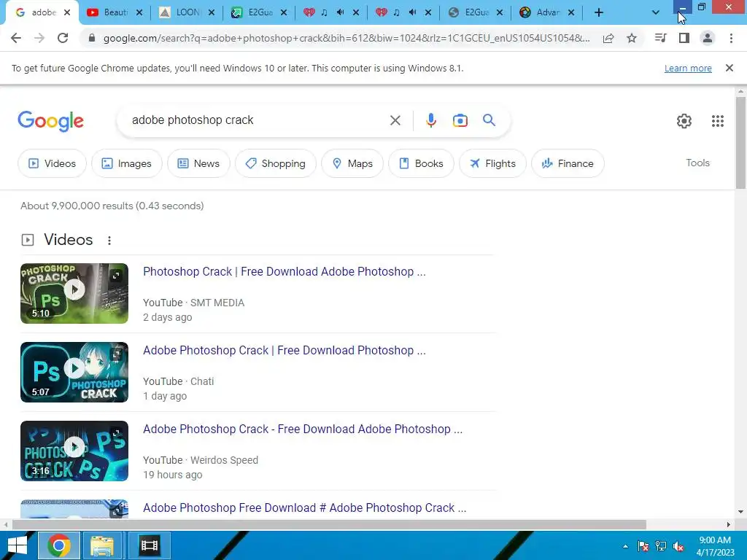Open Chrome three-dot menu
The height and width of the screenshot is (560, 747).
click(x=731, y=38)
